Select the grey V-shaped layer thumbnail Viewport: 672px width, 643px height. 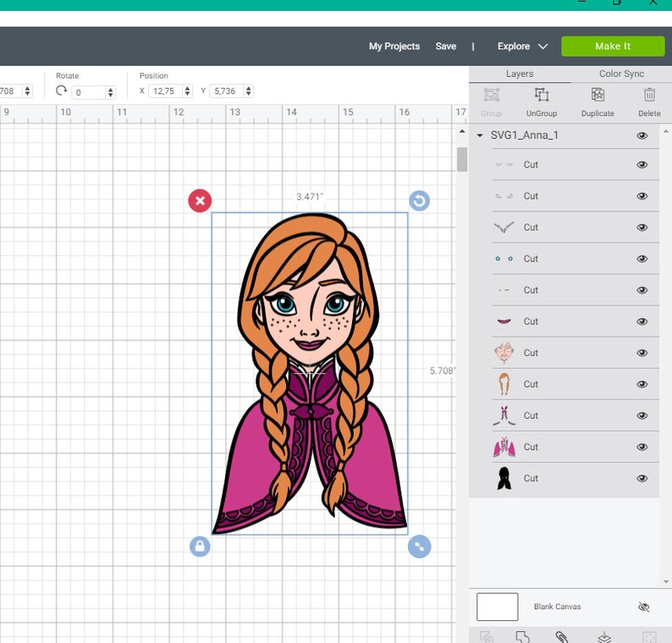pos(504,228)
